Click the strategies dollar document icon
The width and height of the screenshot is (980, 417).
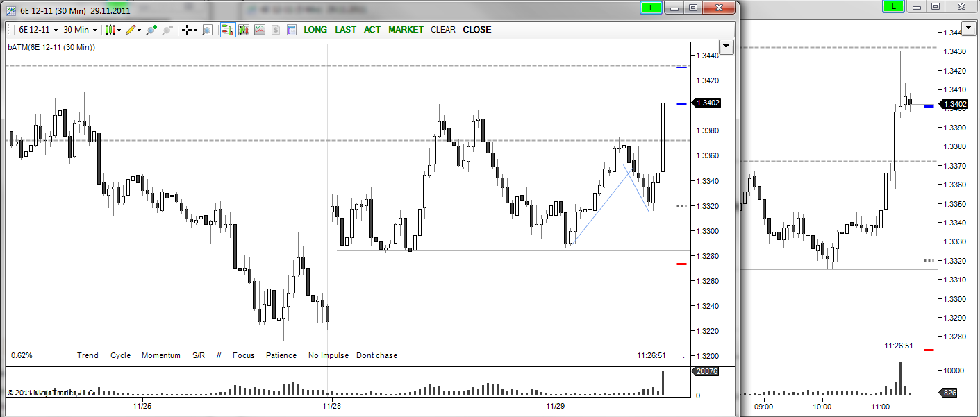(276, 30)
